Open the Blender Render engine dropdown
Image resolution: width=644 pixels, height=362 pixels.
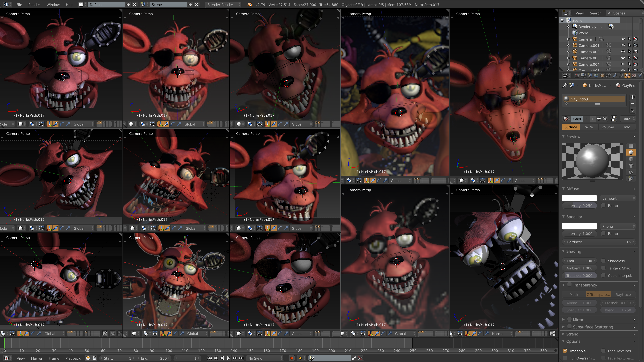223,5
